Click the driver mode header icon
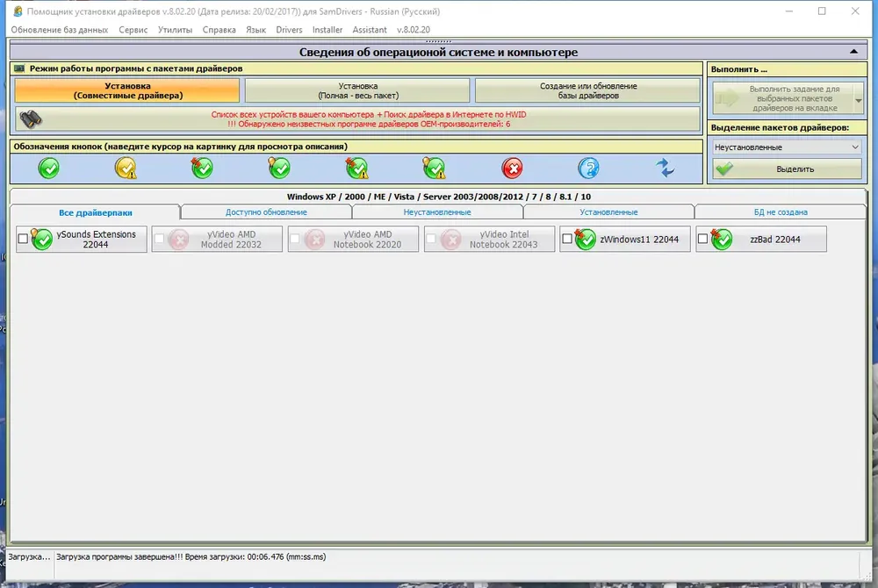The width and height of the screenshot is (878, 588). point(19,68)
